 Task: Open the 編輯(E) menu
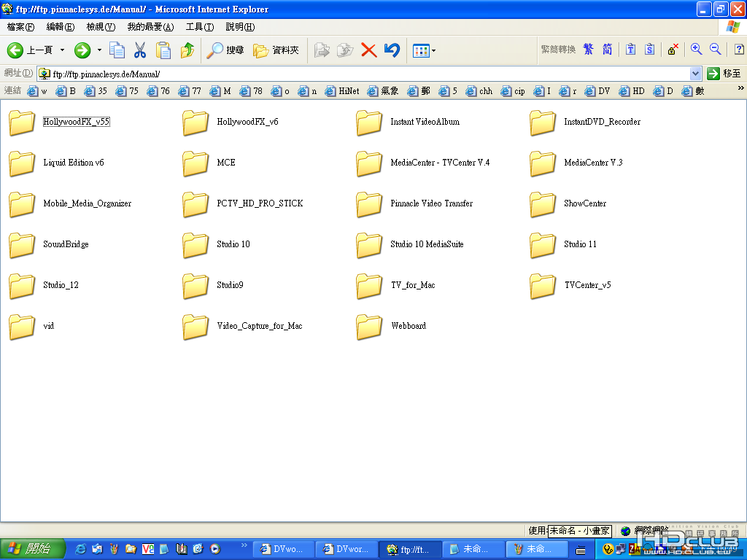click(61, 27)
